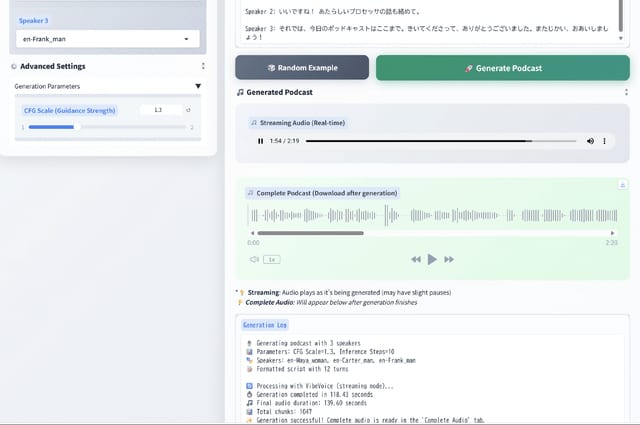Adjust volume of complete podcast player

pos(254,259)
